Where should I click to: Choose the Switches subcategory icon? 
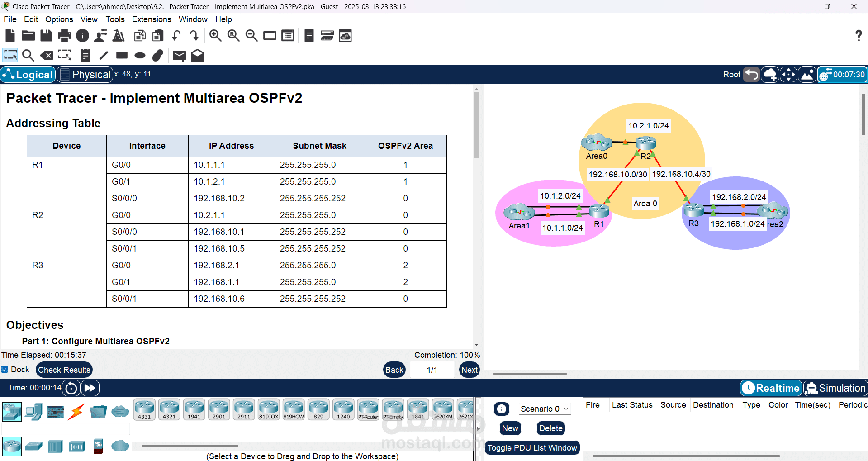33,446
